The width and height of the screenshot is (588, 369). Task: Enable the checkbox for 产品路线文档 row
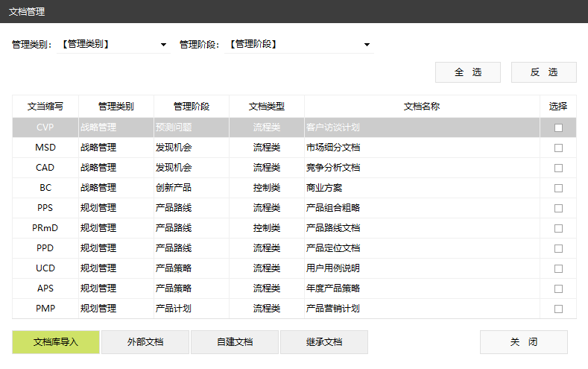(558, 228)
